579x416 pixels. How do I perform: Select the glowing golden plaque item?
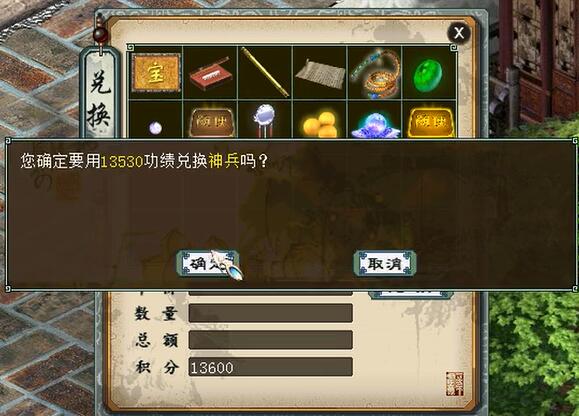[429, 120]
